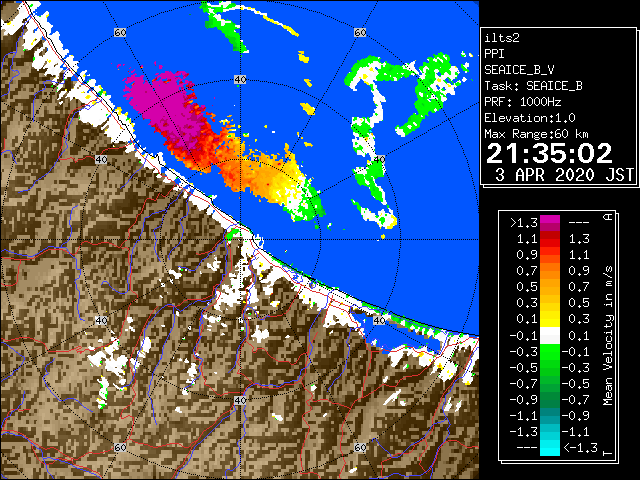Click the radar center at the crosshair

(x=240, y=240)
